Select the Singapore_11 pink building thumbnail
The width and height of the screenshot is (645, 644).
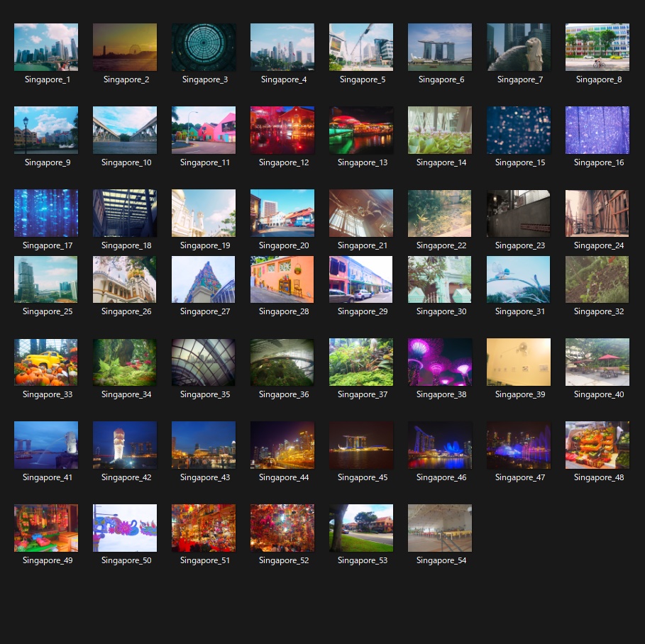point(204,130)
